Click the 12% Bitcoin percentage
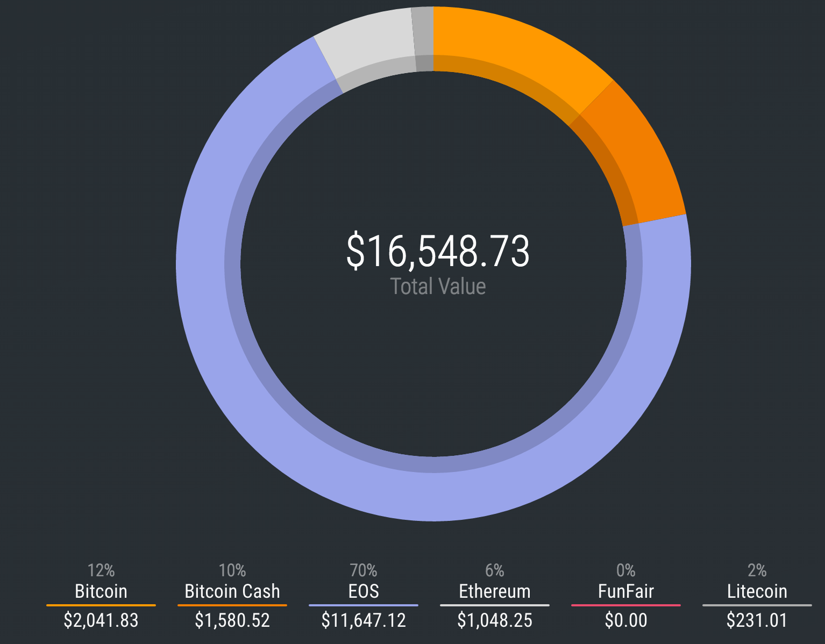This screenshot has height=644, width=825. 101,570
